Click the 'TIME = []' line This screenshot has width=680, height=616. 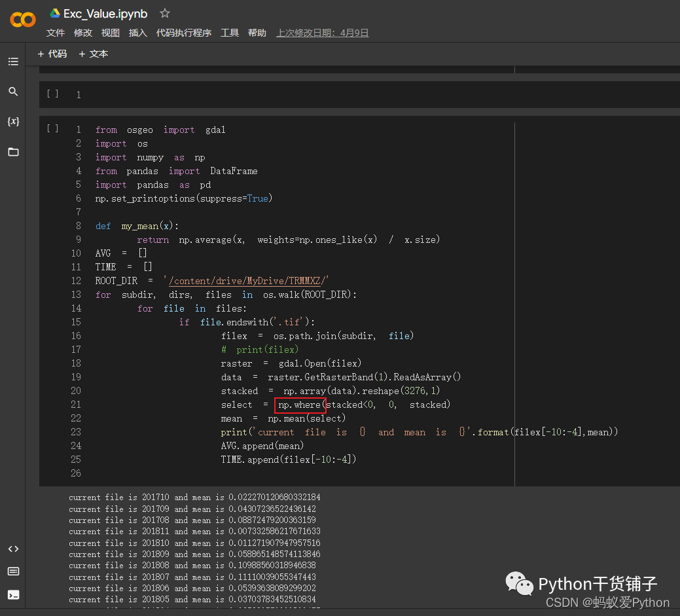124,267
